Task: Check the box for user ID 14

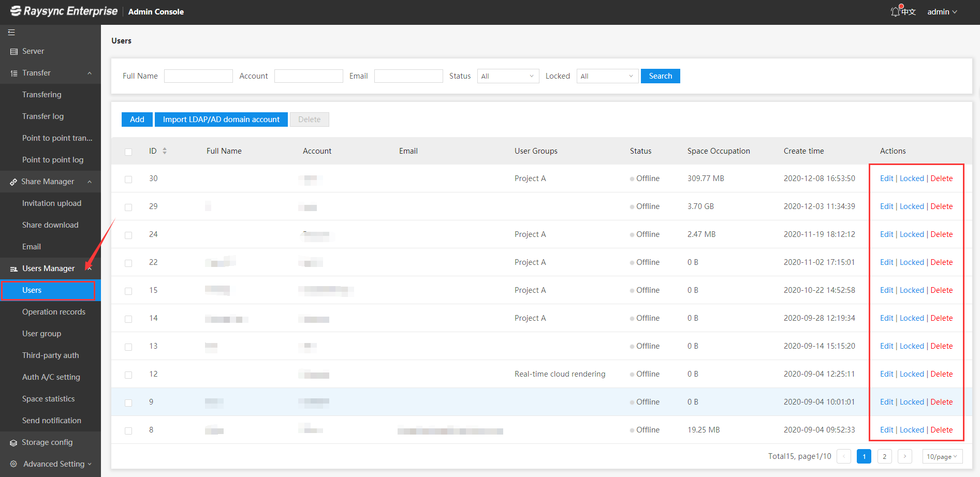Action: (x=128, y=319)
